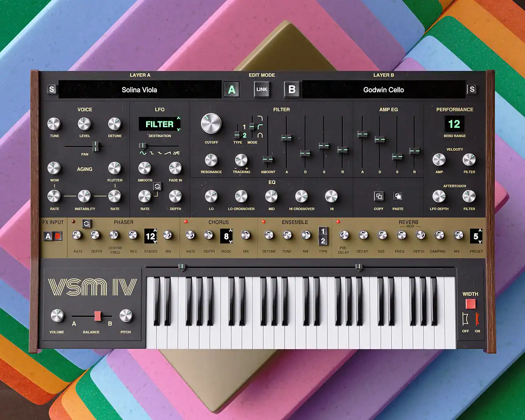Click the EQ Mid knob
The width and height of the screenshot is (525, 420).
271,196
